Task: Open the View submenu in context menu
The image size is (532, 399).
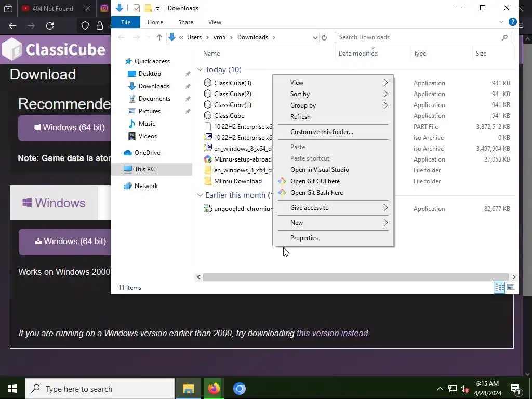Action: tap(333, 83)
